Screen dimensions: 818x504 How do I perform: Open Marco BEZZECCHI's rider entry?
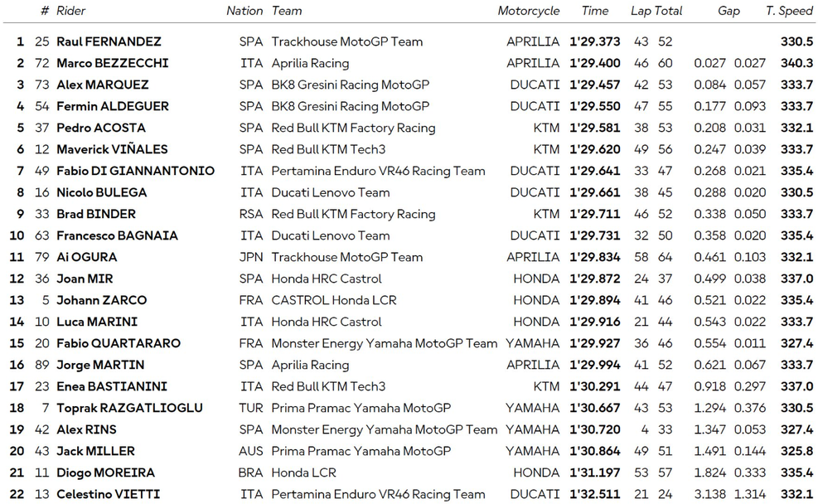coord(112,63)
